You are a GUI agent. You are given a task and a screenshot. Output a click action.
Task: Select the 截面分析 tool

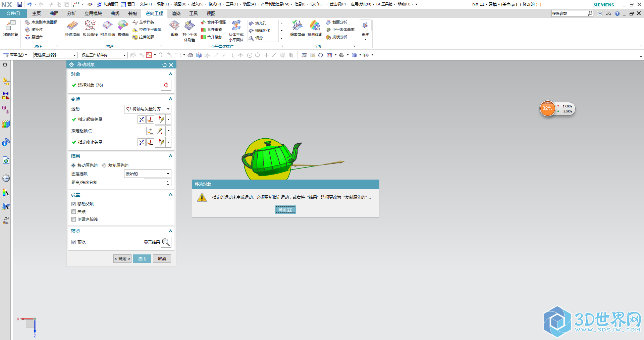(336, 22)
